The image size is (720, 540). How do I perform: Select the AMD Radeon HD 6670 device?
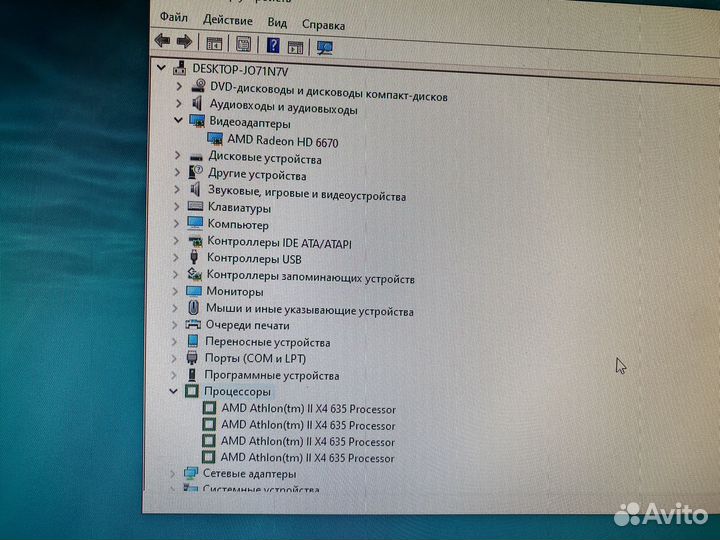tap(282, 141)
